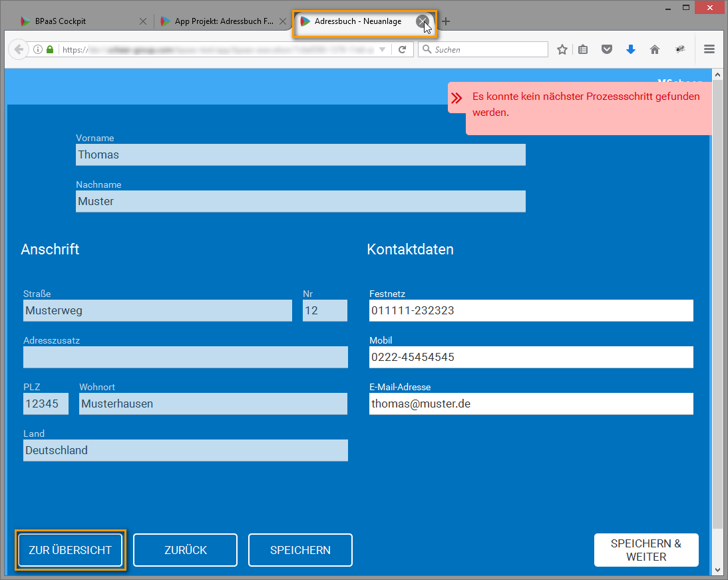Open the bookmarks list icon
This screenshot has height=580, width=728.
(x=583, y=49)
